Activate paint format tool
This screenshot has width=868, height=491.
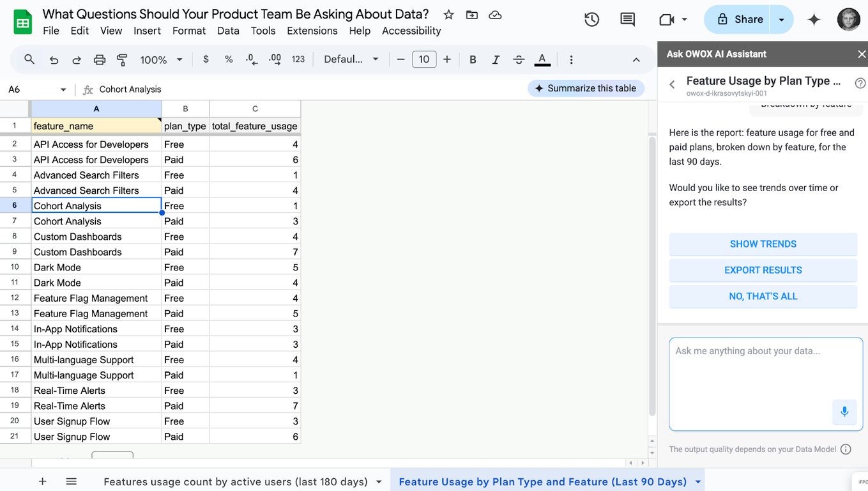tap(122, 59)
